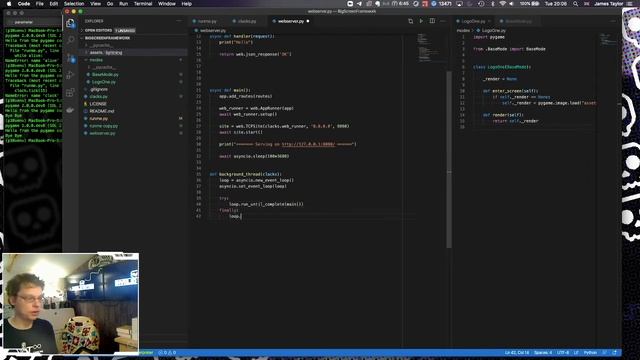Image resolution: width=640 pixels, height=360 pixels.
Task: Select the webserver.py editor tab
Action: (291, 21)
